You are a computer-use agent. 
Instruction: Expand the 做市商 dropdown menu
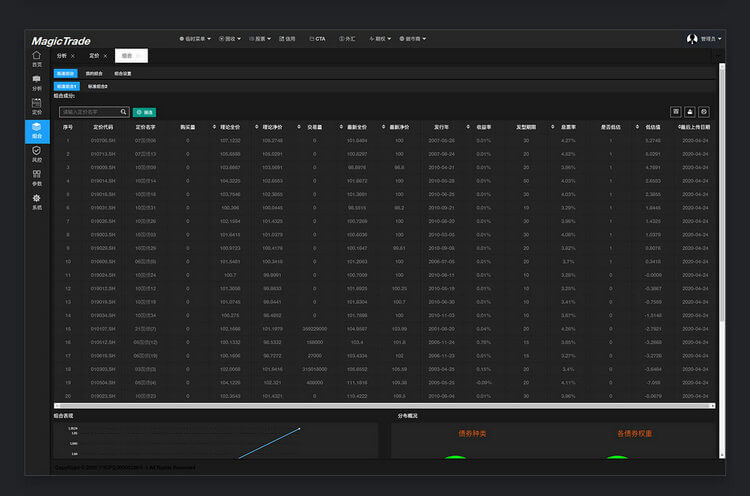[413, 39]
